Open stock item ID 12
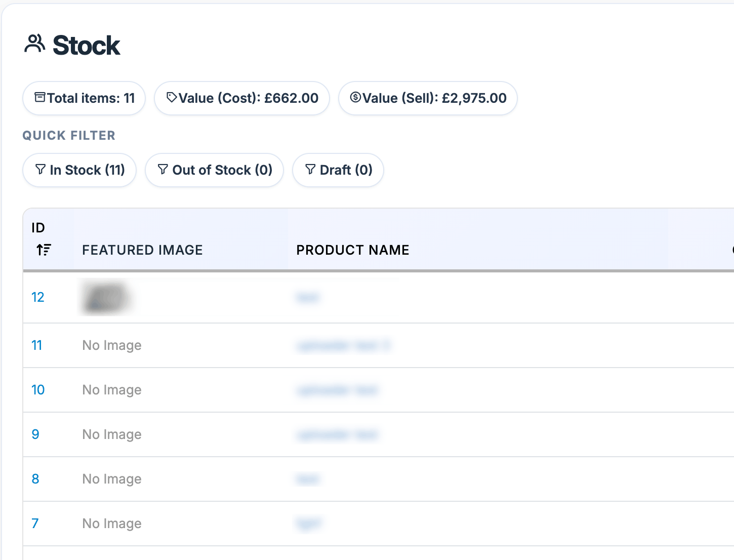 pos(38,297)
